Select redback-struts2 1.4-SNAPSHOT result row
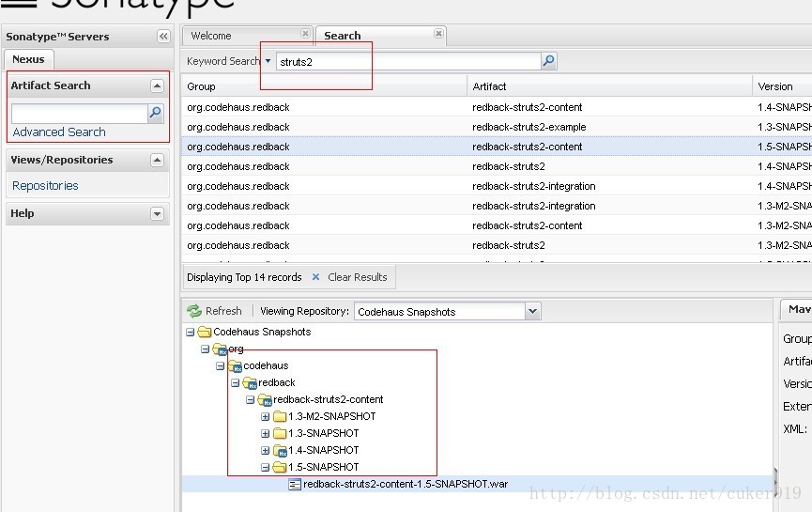 (x=497, y=166)
